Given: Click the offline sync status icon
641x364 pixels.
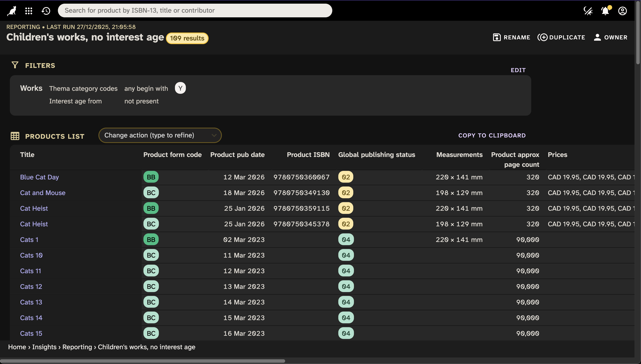Looking at the screenshot, I should [588, 11].
